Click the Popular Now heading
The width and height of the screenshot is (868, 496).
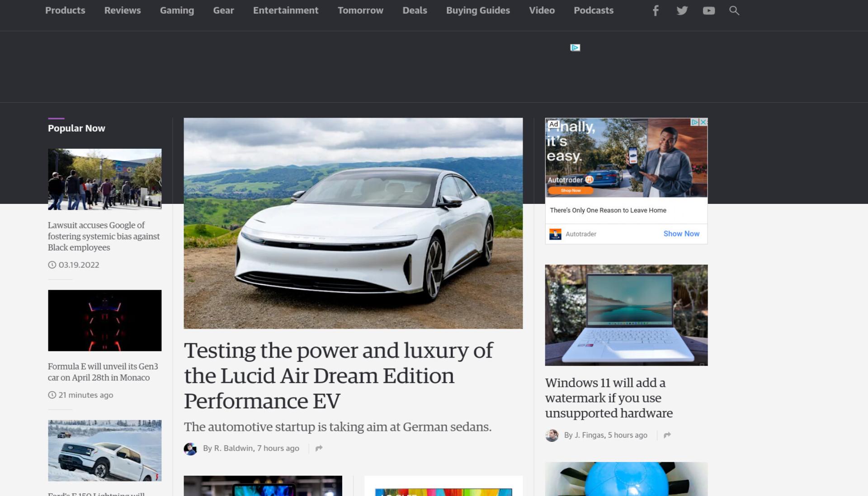click(76, 128)
